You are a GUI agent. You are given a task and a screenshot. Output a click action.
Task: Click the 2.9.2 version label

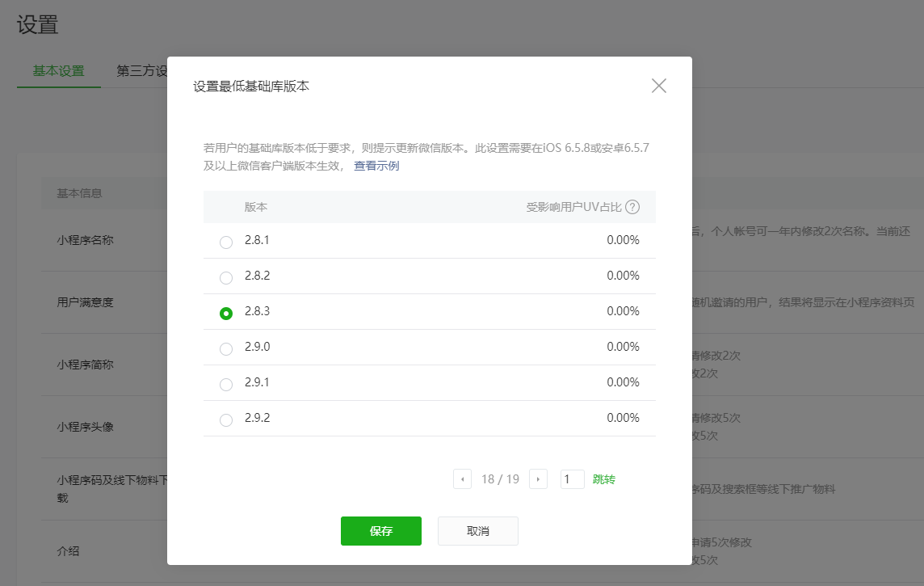click(257, 417)
